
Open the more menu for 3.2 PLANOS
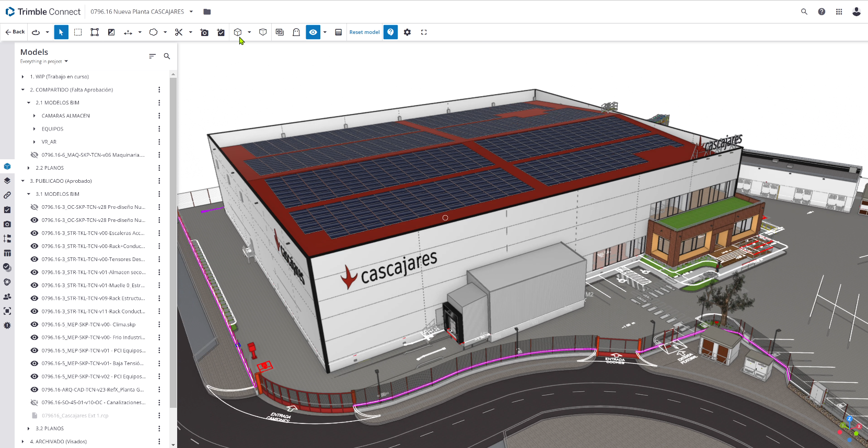tap(159, 429)
